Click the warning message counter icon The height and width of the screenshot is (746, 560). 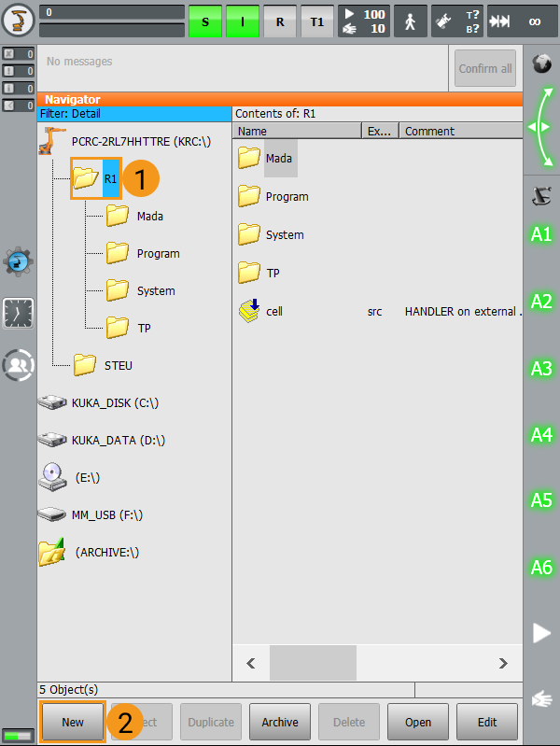pos(18,71)
